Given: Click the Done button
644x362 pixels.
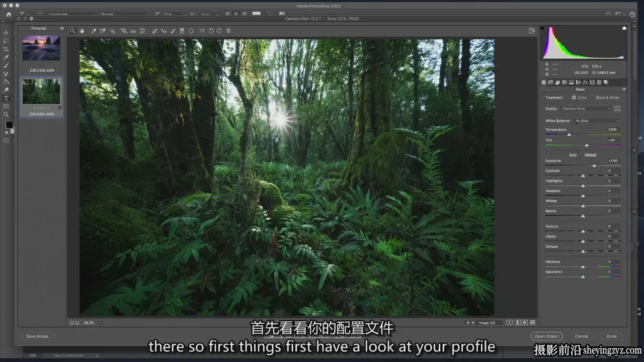Looking at the screenshot, I should (x=611, y=336).
